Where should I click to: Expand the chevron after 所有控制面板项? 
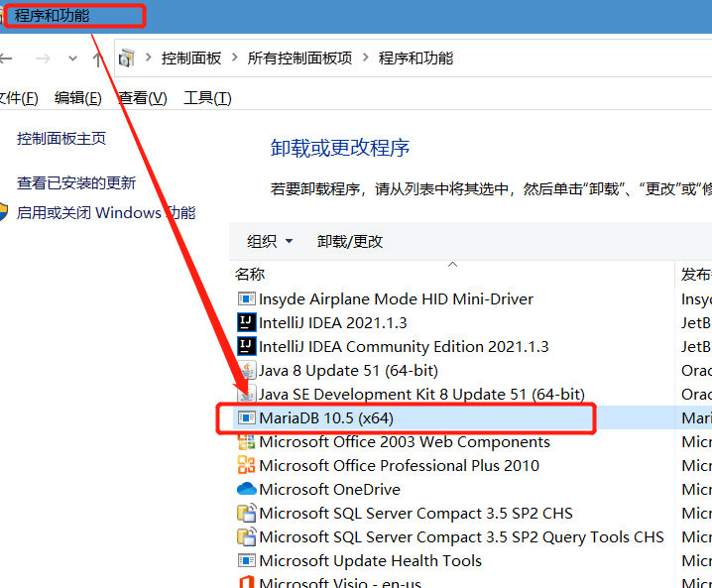tap(366, 58)
